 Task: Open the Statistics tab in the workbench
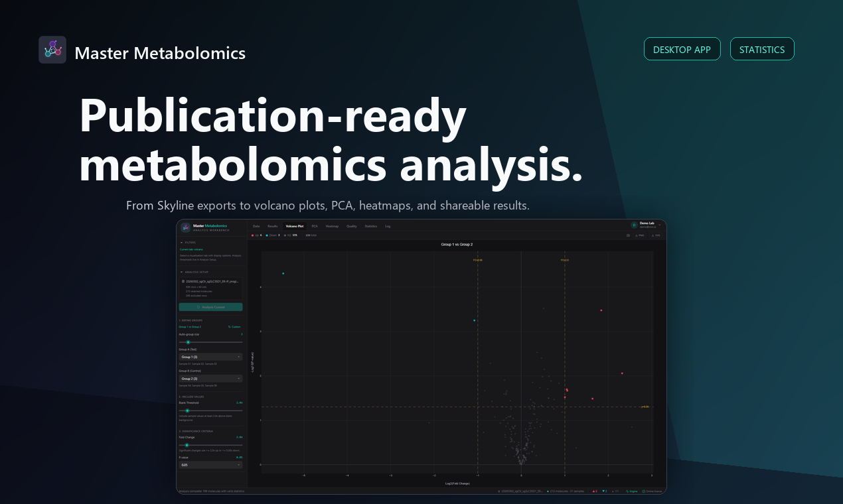point(371,226)
